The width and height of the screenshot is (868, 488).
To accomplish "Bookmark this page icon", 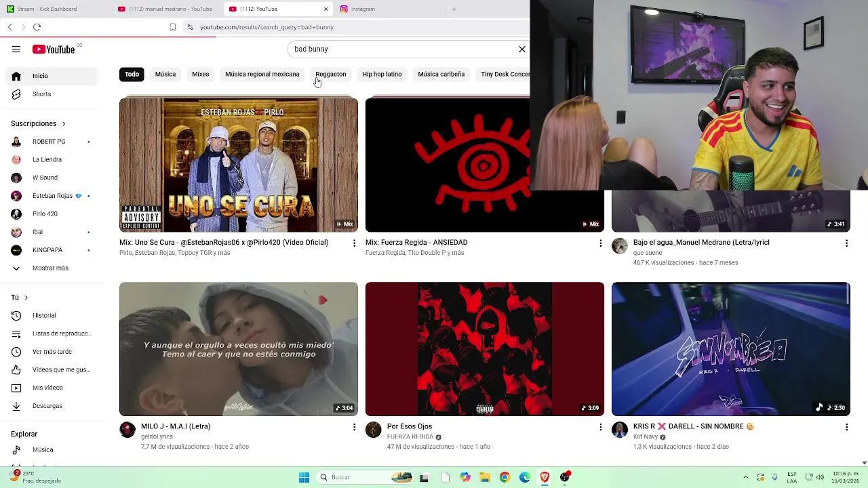I will coord(172,27).
